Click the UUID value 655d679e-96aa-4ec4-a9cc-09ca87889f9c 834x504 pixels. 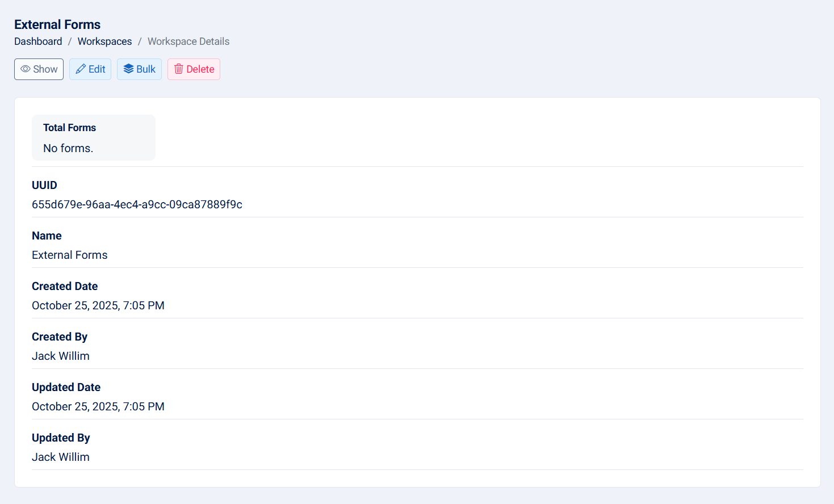[137, 204]
